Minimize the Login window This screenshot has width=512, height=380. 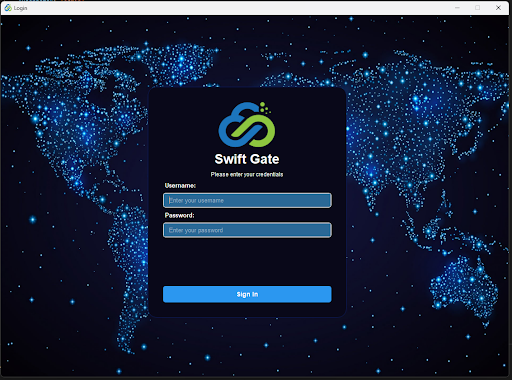pos(457,8)
